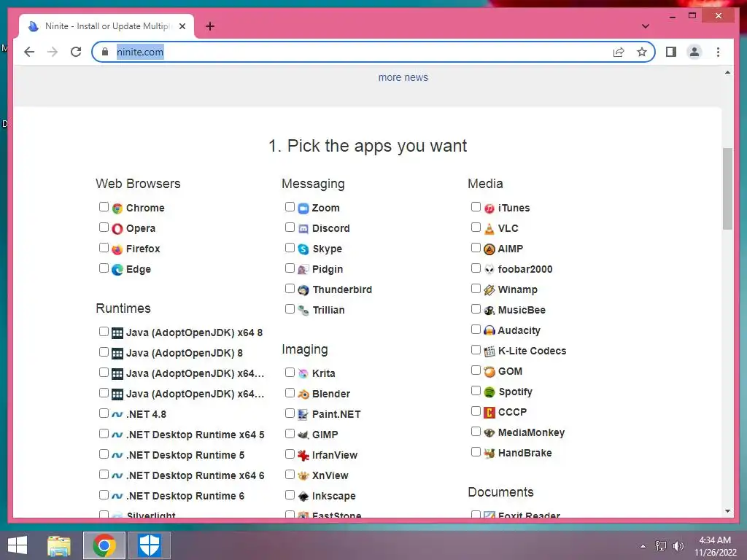Open the Chrome profile avatar icon
The width and height of the screenshot is (747, 560).
pos(694,52)
